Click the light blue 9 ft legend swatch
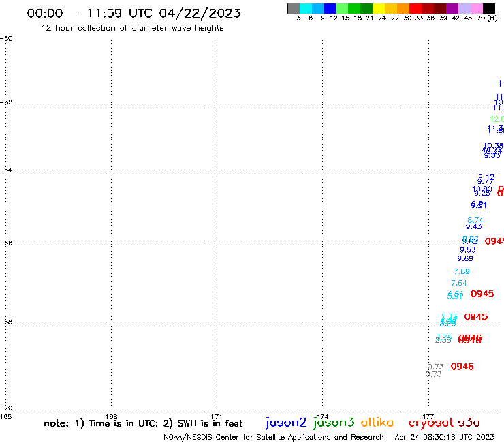Image resolution: width=504 pixels, height=443 pixels. pos(317,8)
